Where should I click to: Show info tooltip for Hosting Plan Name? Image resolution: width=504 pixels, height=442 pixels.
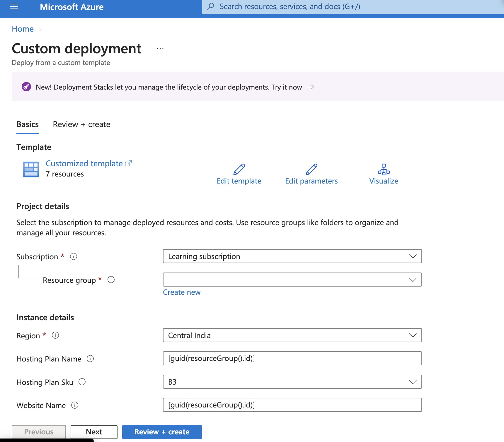coord(90,359)
